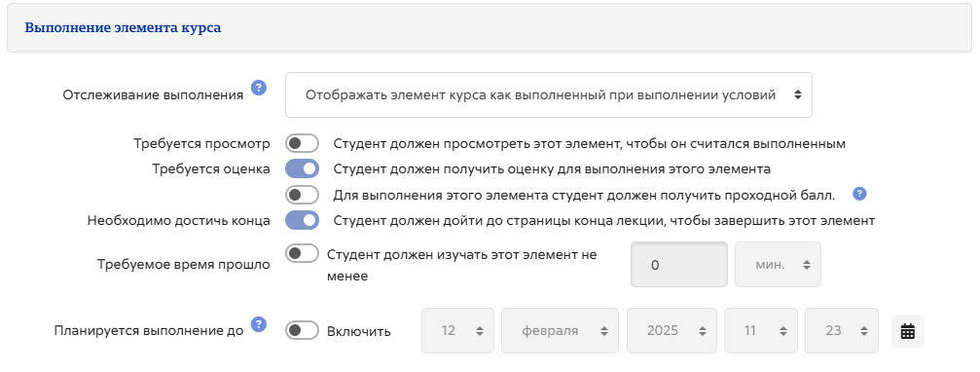This screenshot has width=980, height=372.
Task: Open the day dropdown showing 12
Action: click(x=457, y=331)
